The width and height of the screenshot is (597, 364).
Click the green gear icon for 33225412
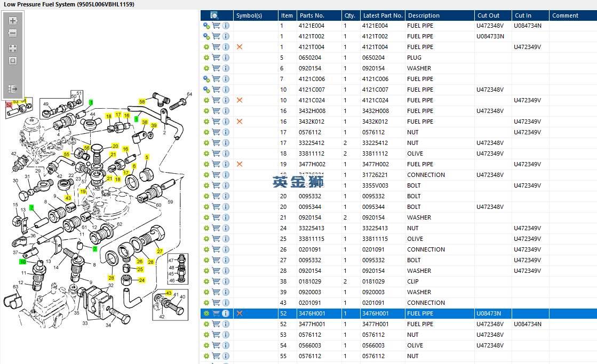206,143
